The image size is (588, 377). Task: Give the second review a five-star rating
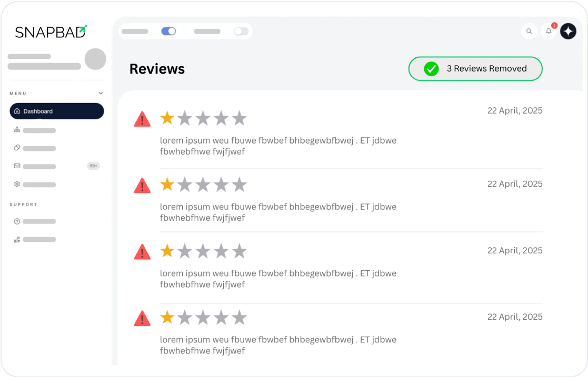(240, 184)
